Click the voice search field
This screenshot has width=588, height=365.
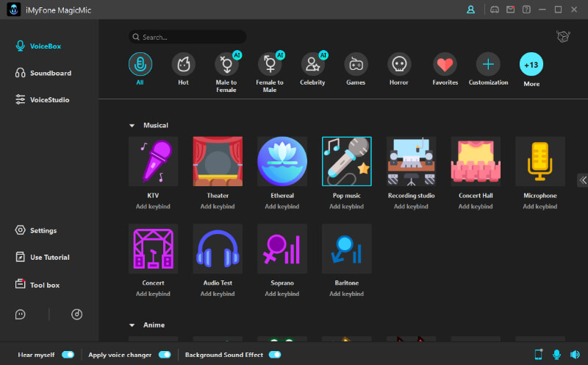click(187, 37)
